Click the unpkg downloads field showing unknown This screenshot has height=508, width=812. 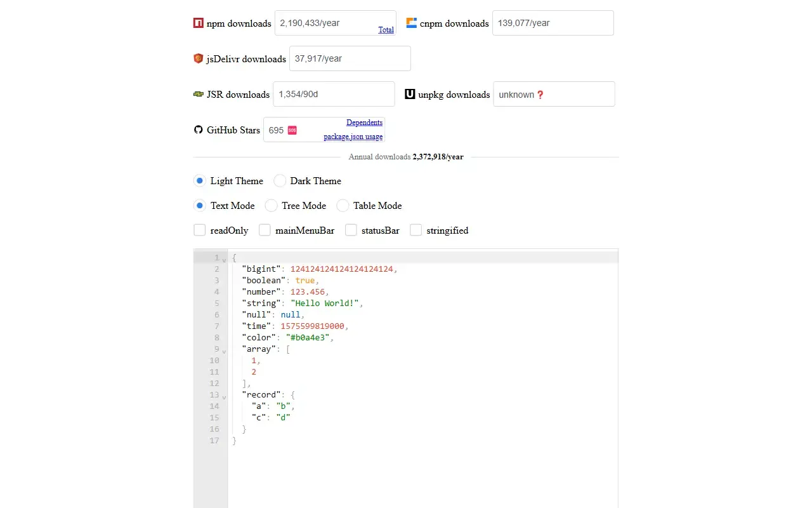(554, 94)
